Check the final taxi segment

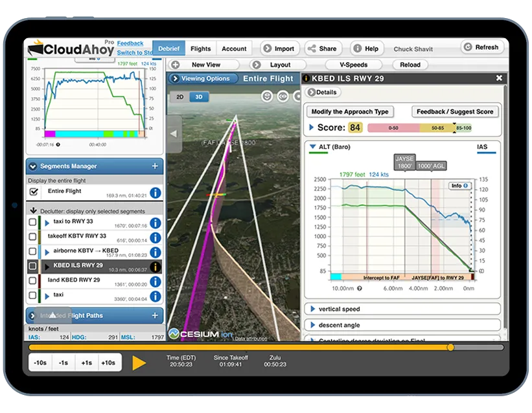tap(32, 295)
